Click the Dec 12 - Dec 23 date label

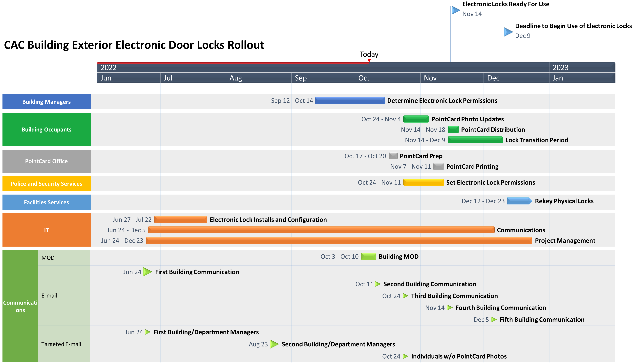[x=483, y=201]
